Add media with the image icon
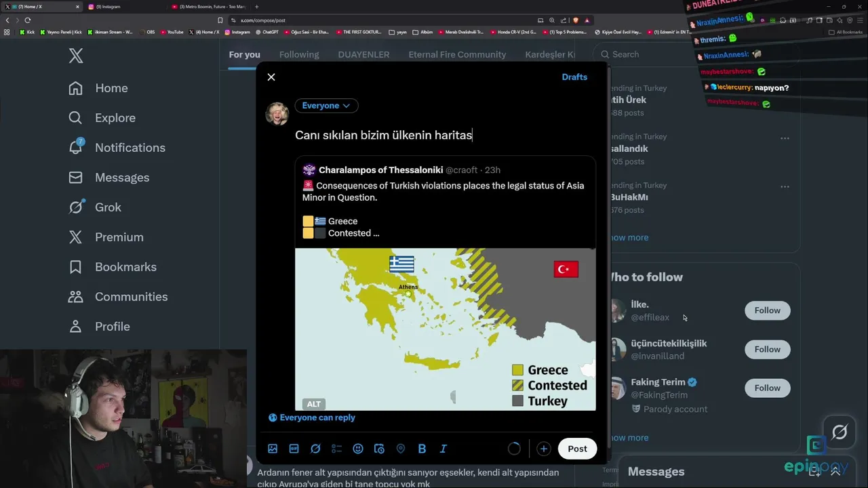Screen dimensions: 868x488 (x=273, y=449)
